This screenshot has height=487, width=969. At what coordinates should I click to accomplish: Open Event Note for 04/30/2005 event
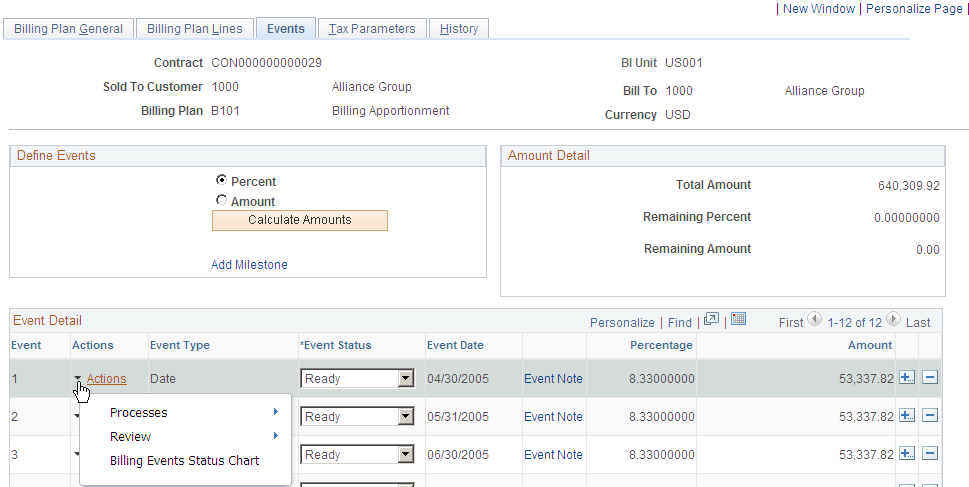click(x=553, y=379)
